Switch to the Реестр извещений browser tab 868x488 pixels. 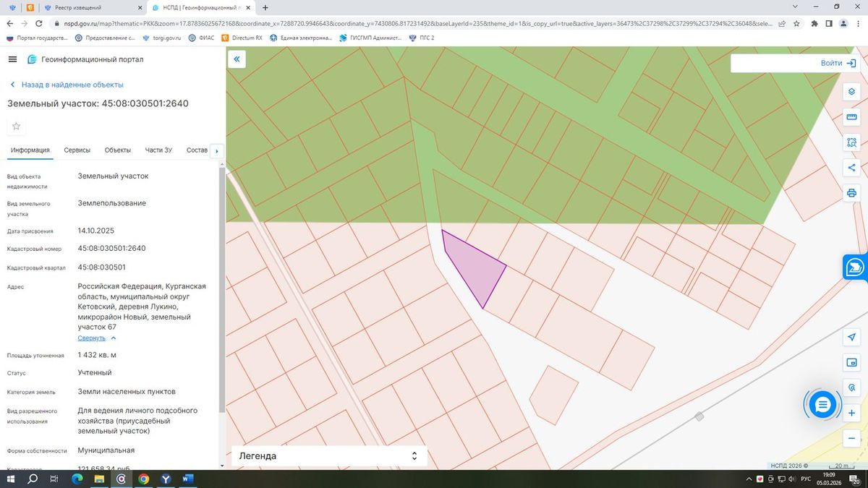[91, 7]
